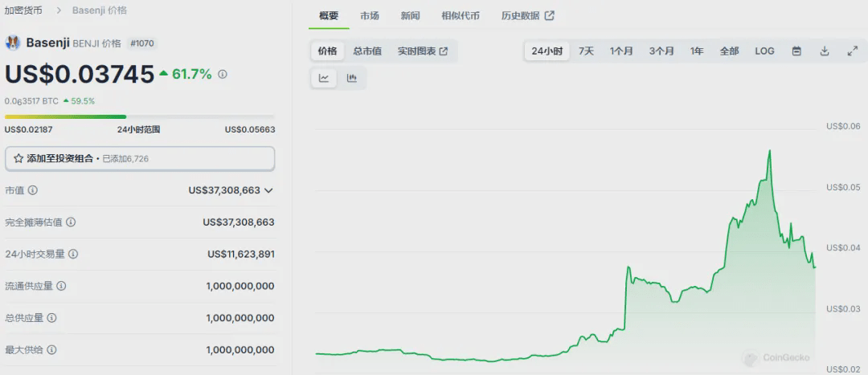Image resolution: width=868 pixels, height=375 pixels.
Task: Click the Basenji 价格 breadcrumb
Action: coord(100,10)
